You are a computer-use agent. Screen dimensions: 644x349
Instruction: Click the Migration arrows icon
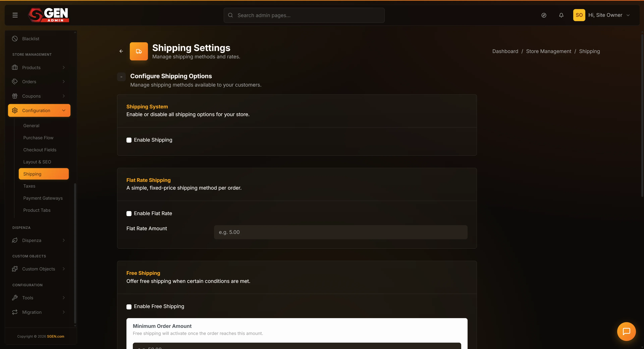click(x=15, y=312)
